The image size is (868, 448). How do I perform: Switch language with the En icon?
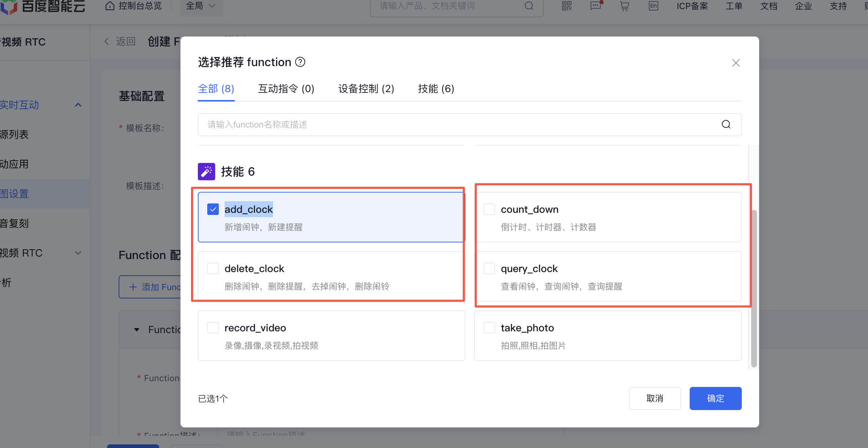pyautogui.click(x=653, y=6)
